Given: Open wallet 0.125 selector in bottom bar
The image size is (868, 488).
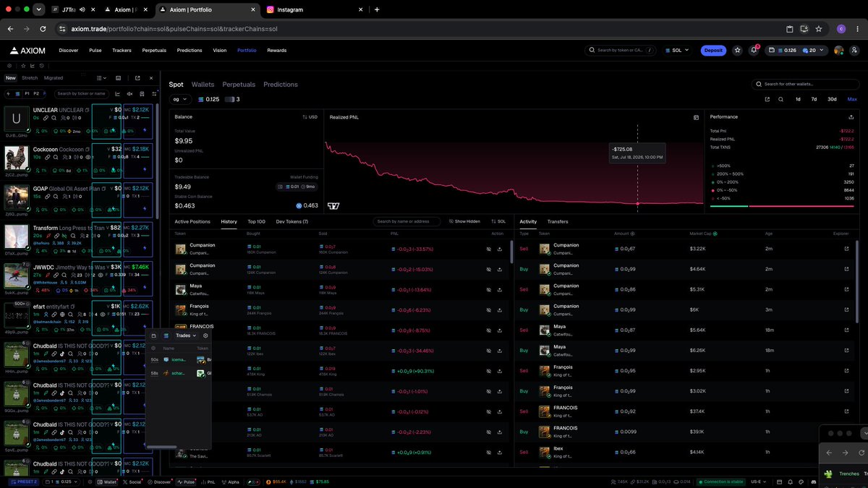Looking at the screenshot, I should pyautogui.click(x=61, y=481).
